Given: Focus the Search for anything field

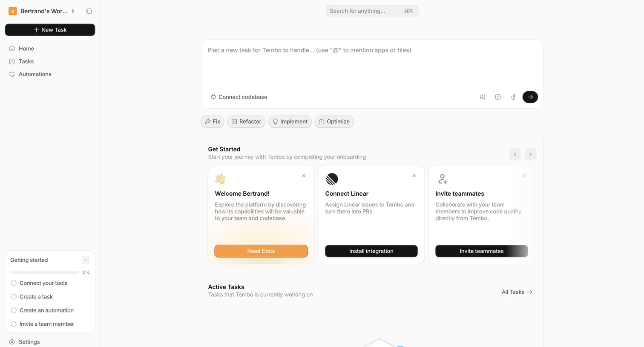Looking at the screenshot, I should (372, 11).
